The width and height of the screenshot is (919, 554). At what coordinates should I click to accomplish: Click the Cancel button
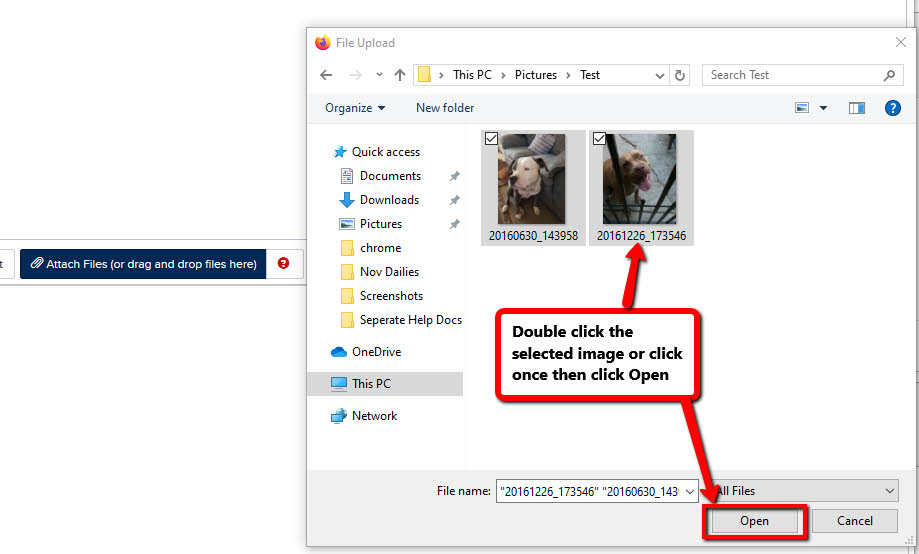click(x=854, y=521)
